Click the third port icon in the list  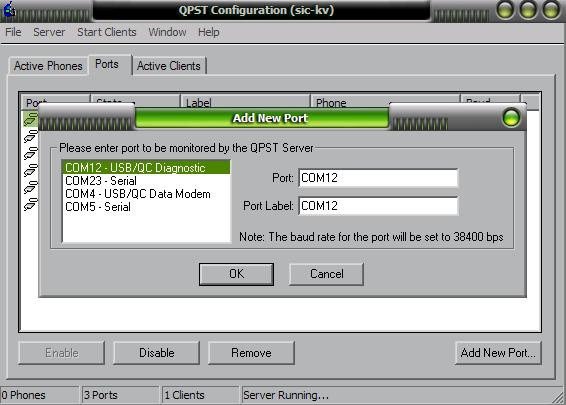coord(31,153)
